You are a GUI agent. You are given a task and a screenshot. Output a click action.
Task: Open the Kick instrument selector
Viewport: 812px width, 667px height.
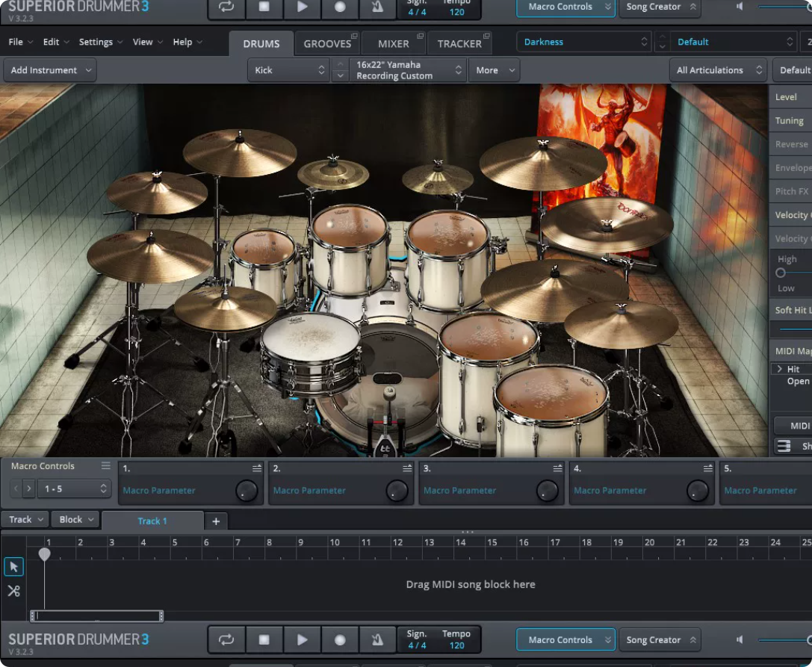[288, 70]
